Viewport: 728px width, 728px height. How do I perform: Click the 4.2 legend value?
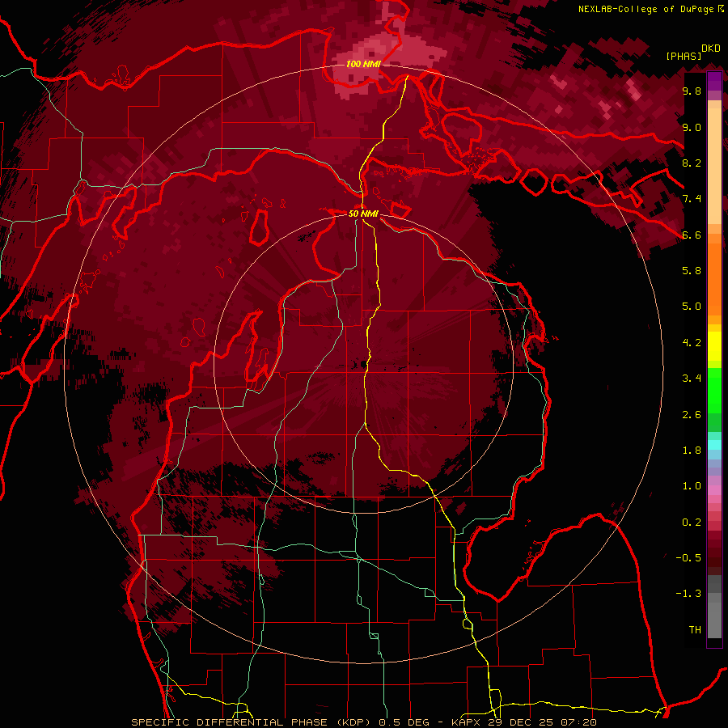(692, 343)
